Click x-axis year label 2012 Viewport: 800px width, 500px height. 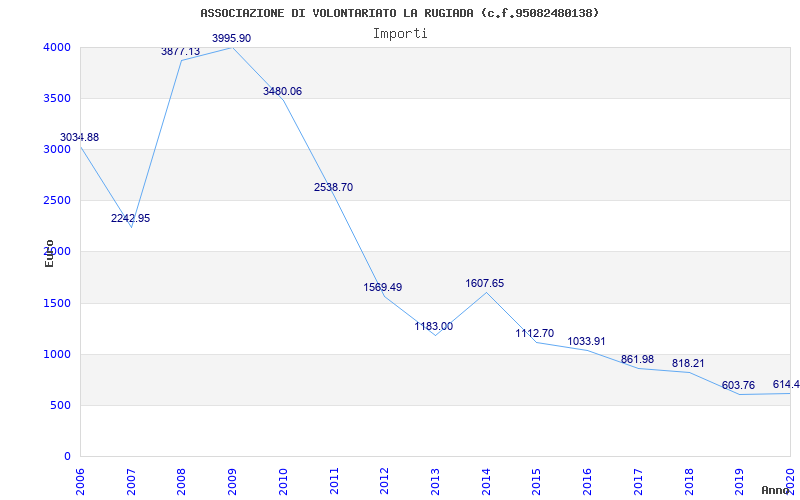click(x=384, y=481)
